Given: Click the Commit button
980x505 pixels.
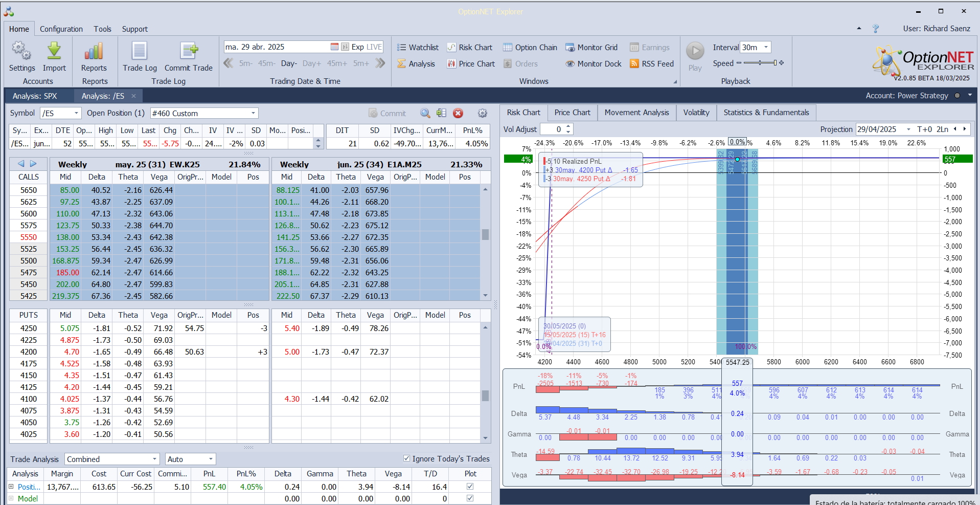Looking at the screenshot, I should [387, 113].
